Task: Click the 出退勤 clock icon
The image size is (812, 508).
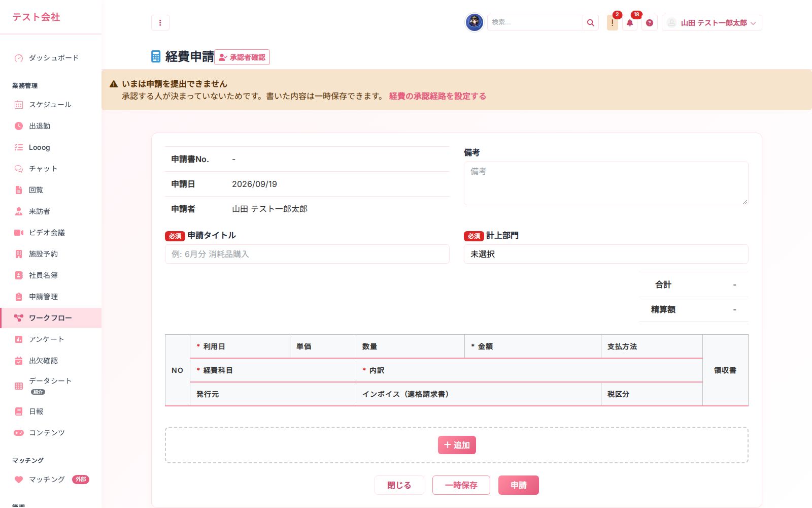Action: click(19, 126)
